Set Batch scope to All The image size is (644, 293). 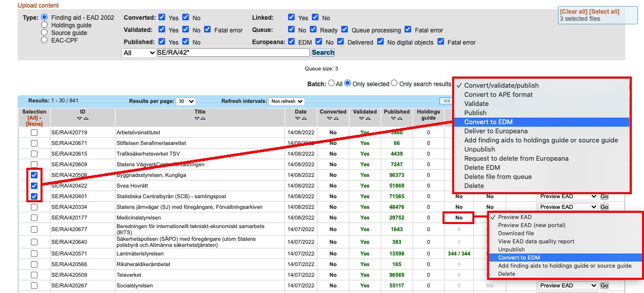click(x=332, y=84)
